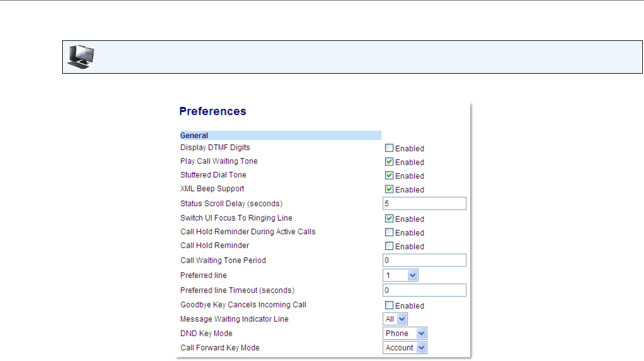Click the DND Key Mode label
This screenshot has height=361, width=644.
206,333
